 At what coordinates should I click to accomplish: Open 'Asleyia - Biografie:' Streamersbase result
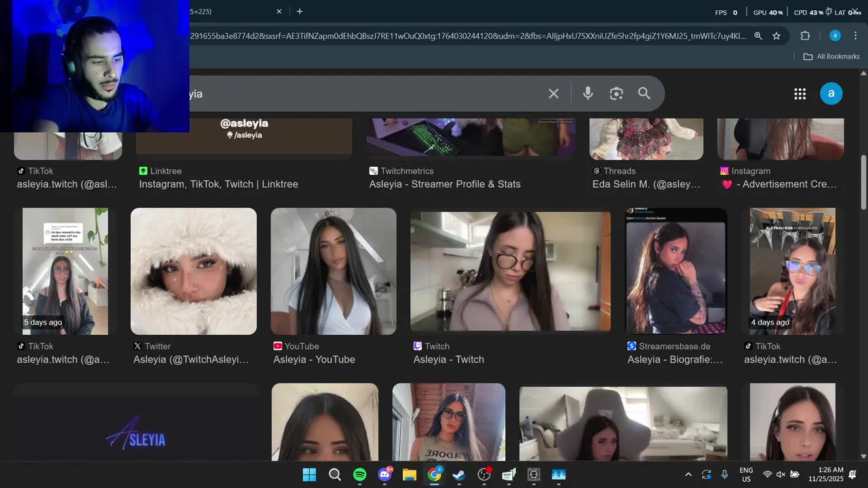(675, 359)
